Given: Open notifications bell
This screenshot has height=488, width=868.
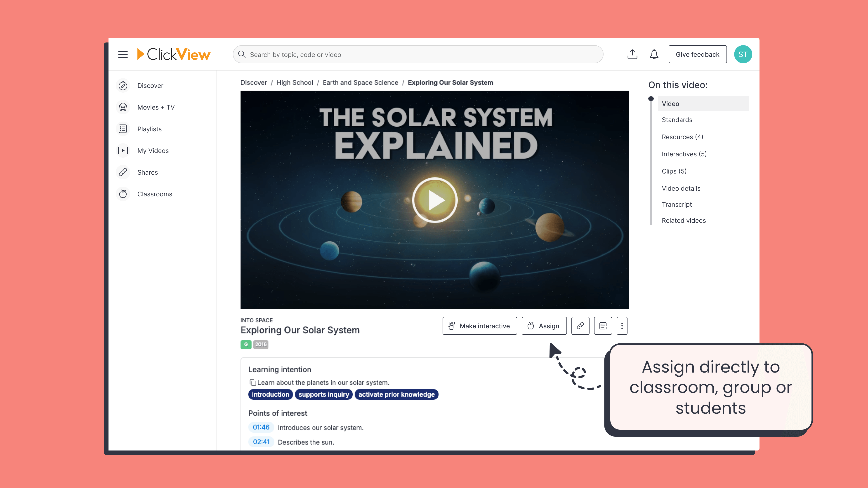Looking at the screenshot, I should pos(654,54).
